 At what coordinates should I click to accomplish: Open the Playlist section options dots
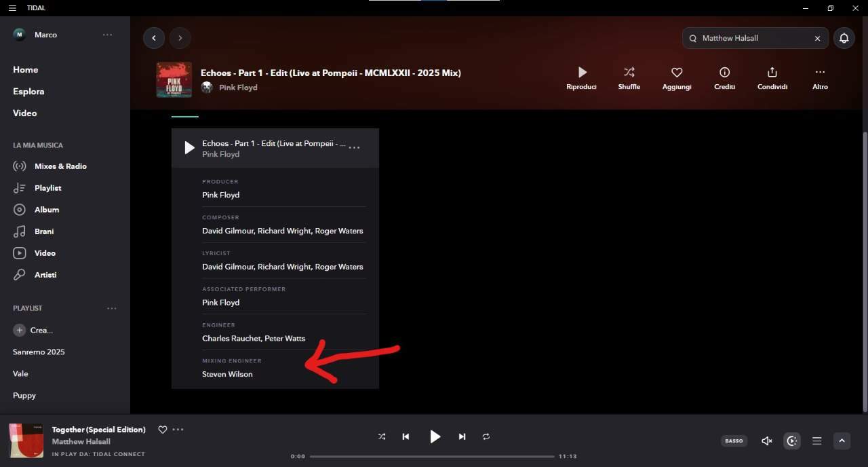(x=112, y=308)
